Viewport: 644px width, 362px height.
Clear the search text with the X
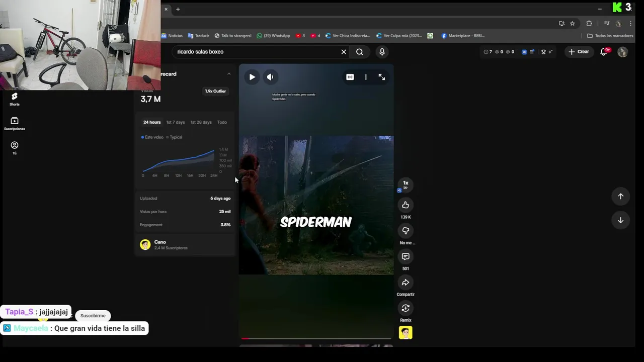pyautogui.click(x=344, y=52)
